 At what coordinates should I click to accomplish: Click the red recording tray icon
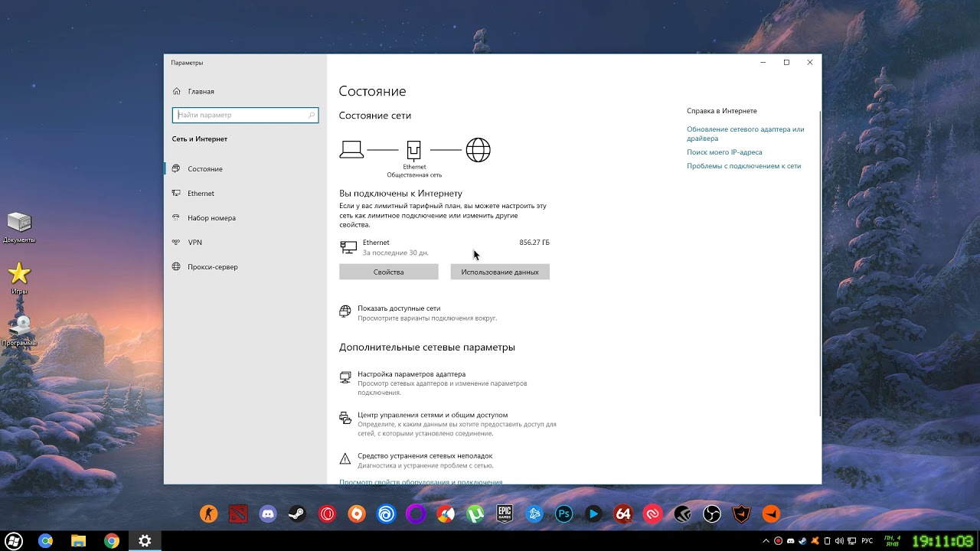pyautogui.click(x=779, y=541)
